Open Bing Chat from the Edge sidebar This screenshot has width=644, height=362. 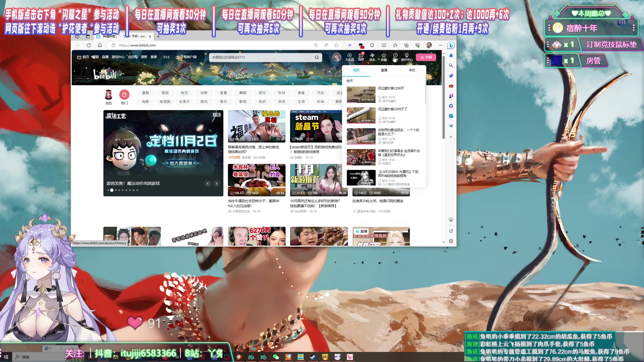451,45
